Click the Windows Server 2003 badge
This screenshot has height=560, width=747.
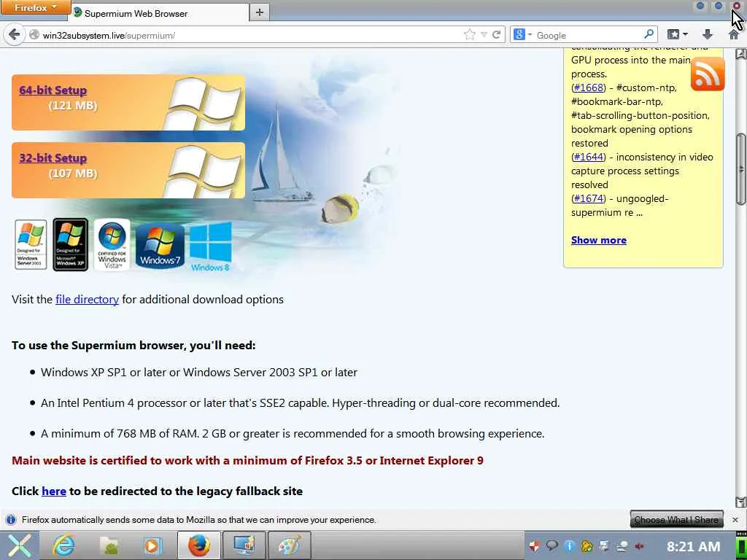tap(31, 245)
